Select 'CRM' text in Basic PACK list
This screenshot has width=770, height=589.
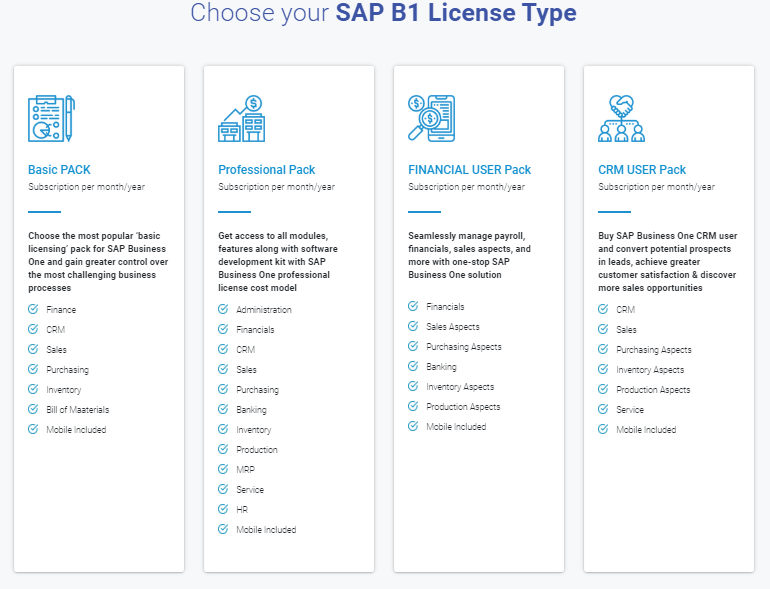coord(55,330)
